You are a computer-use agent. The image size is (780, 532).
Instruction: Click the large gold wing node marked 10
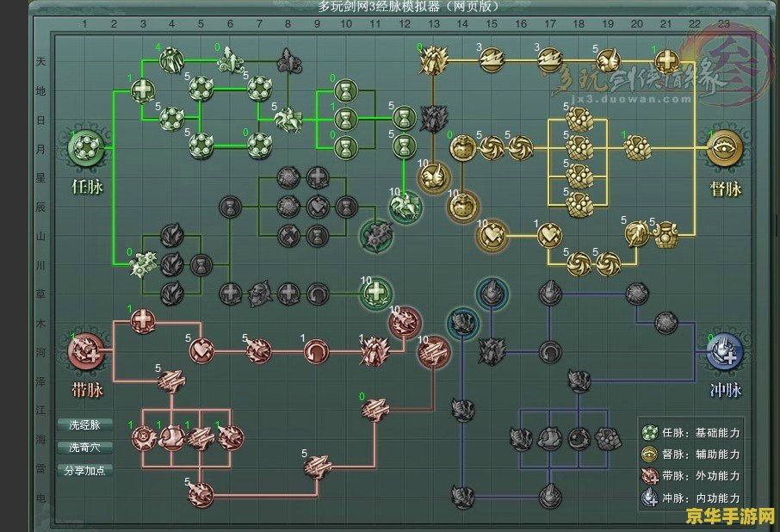pos(433,177)
